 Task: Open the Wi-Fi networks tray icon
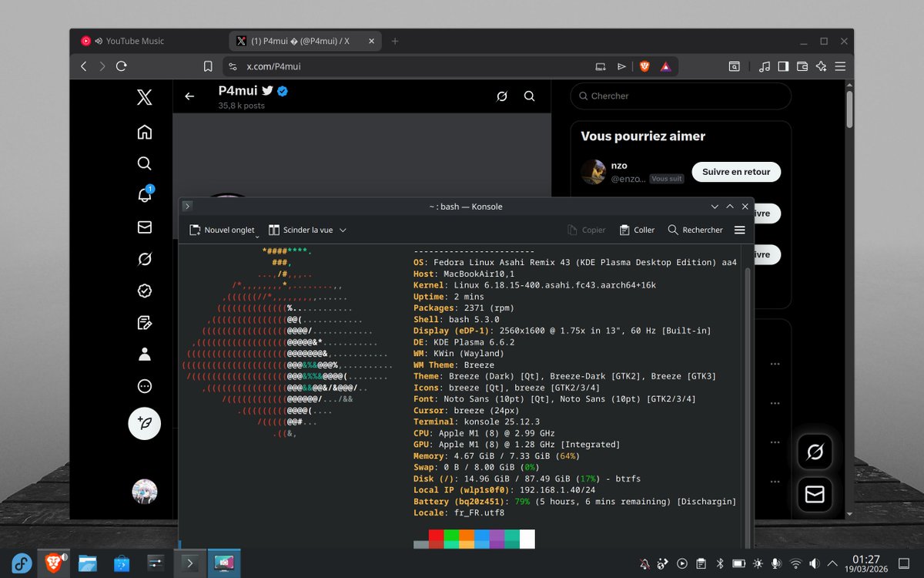(x=795, y=564)
